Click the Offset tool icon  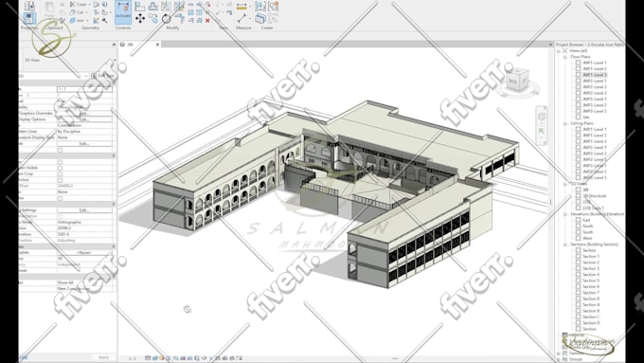(x=153, y=7)
